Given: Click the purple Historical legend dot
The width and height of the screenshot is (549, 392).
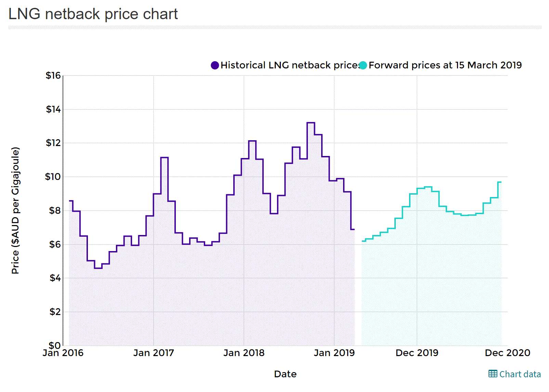Looking at the screenshot, I should [x=215, y=65].
